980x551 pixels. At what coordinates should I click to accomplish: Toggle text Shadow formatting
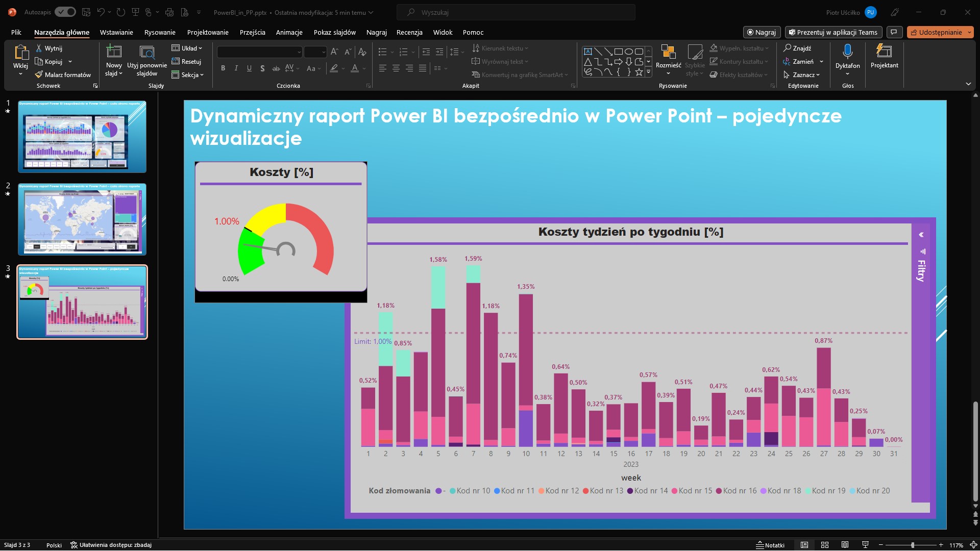tap(262, 68)
